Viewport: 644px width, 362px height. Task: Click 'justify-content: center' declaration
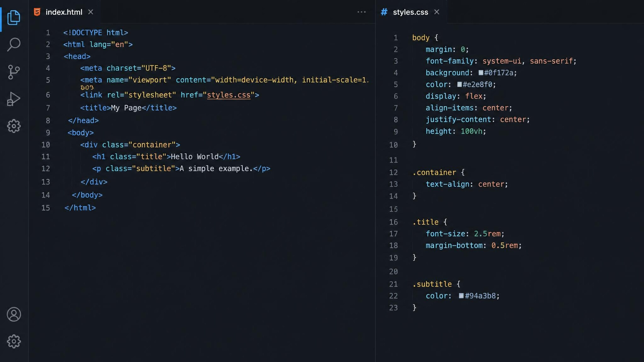[478, 120]
